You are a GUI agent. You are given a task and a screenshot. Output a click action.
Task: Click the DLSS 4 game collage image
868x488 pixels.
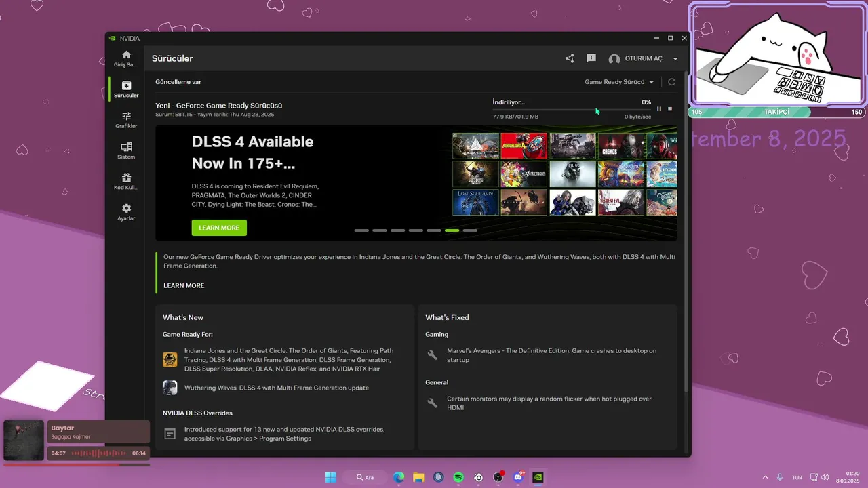coord(564,174)
